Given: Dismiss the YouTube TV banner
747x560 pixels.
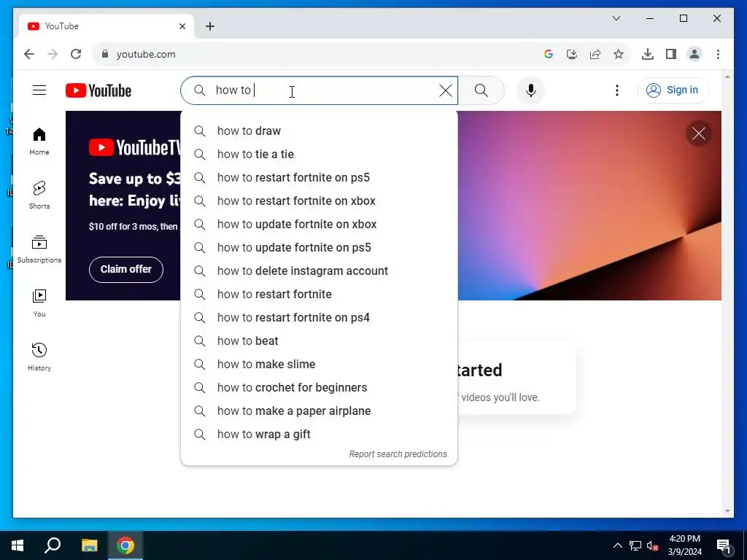Looking at the screenshot, I should point(698,134).
